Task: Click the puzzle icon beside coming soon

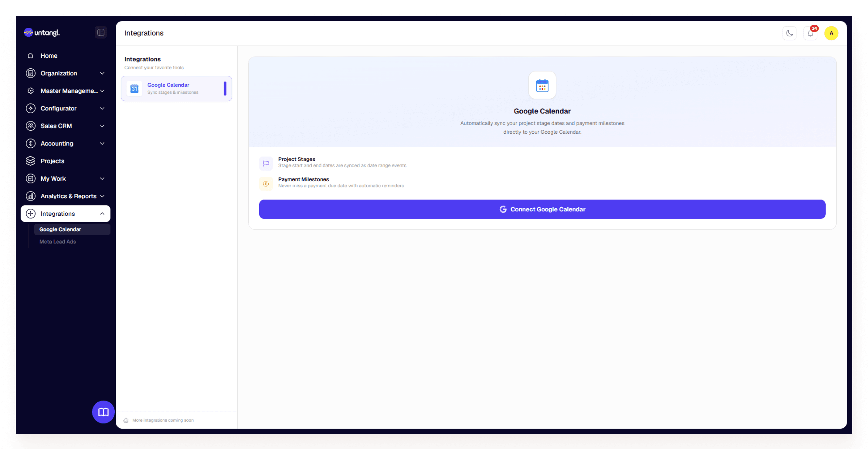Action: tap(126, 420)
